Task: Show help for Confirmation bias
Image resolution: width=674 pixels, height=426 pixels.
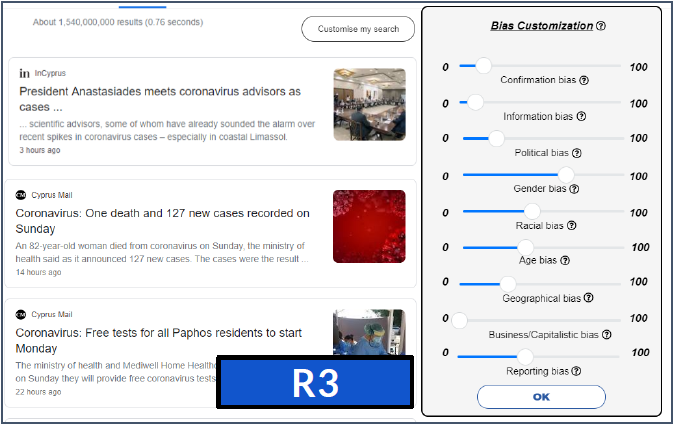Action: pos(584,80)
